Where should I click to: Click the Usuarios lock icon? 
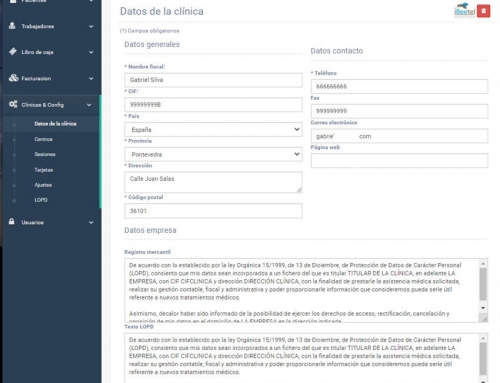[12, 222]
